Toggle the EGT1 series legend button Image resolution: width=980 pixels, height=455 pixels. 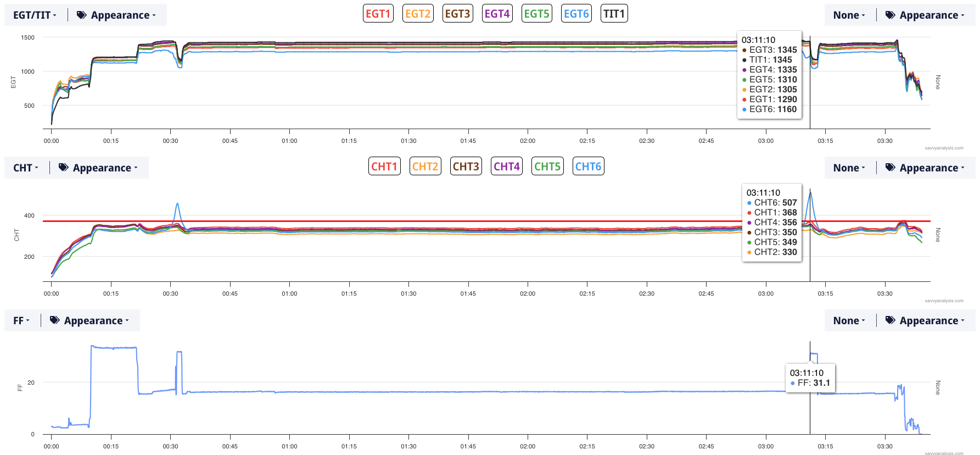coord(378,14)
